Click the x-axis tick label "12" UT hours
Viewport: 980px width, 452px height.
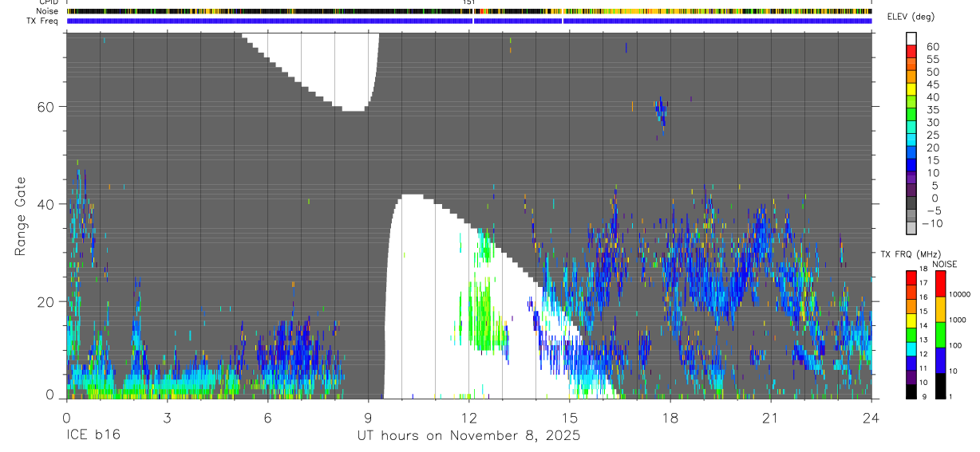coord(468,418)
